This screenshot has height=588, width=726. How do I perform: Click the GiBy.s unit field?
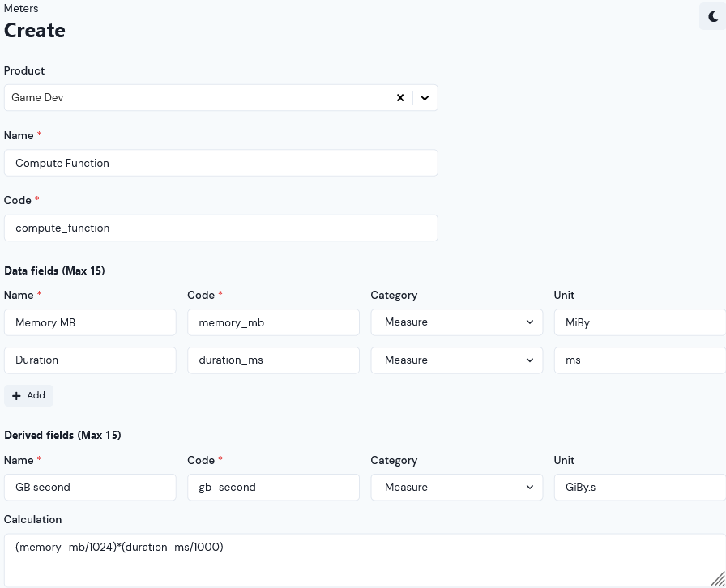[x=640, y=487]
